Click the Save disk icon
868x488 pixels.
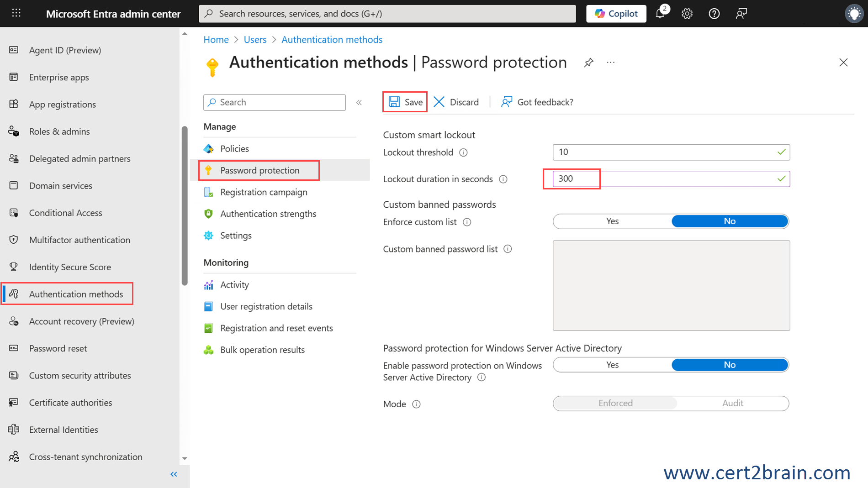[394, 102]
